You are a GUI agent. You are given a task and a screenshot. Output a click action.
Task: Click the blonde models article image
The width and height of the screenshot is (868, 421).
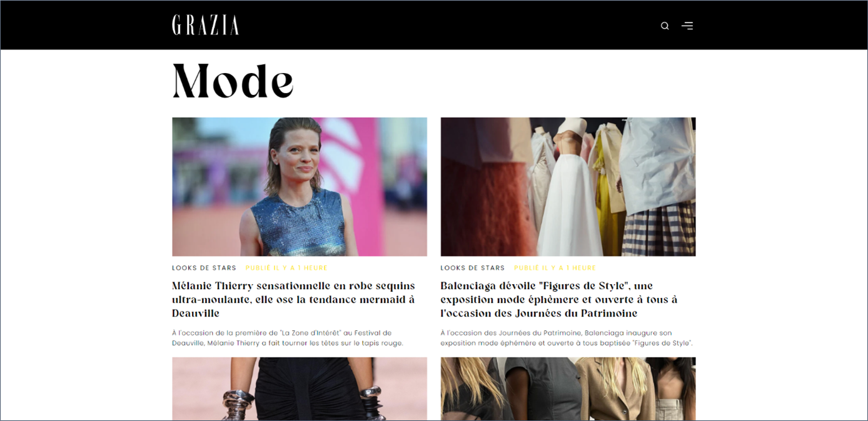568,389
